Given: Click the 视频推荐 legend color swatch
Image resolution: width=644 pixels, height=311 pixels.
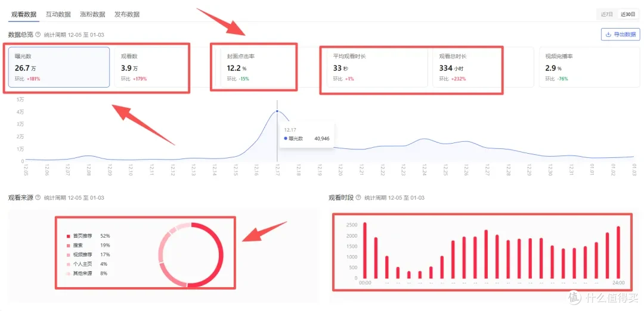Looking at the screenshot, I should (x=68, y=255).
